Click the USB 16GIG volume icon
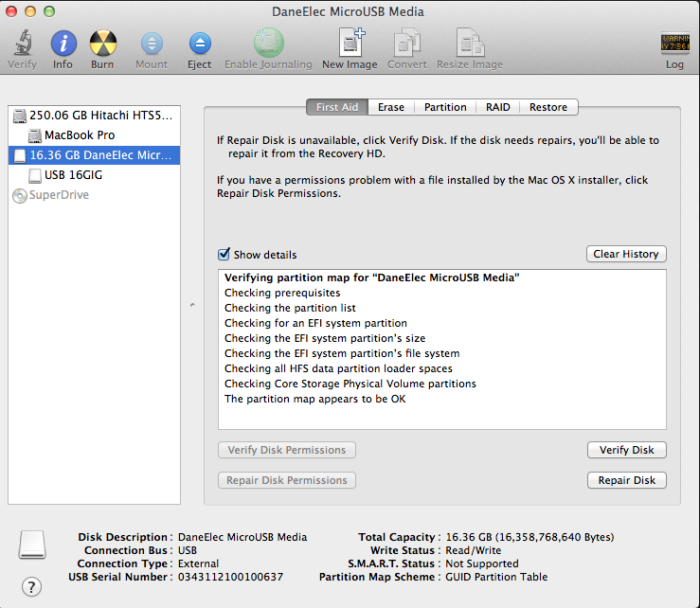The image size is (700, 608). [x=35, y=175]
